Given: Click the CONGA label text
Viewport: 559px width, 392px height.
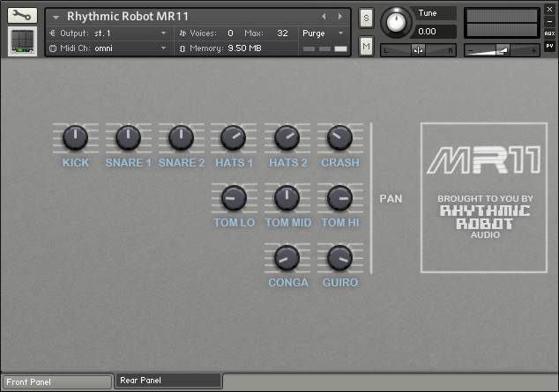Looking at the screenshot, I should click(x=288, y=283).
